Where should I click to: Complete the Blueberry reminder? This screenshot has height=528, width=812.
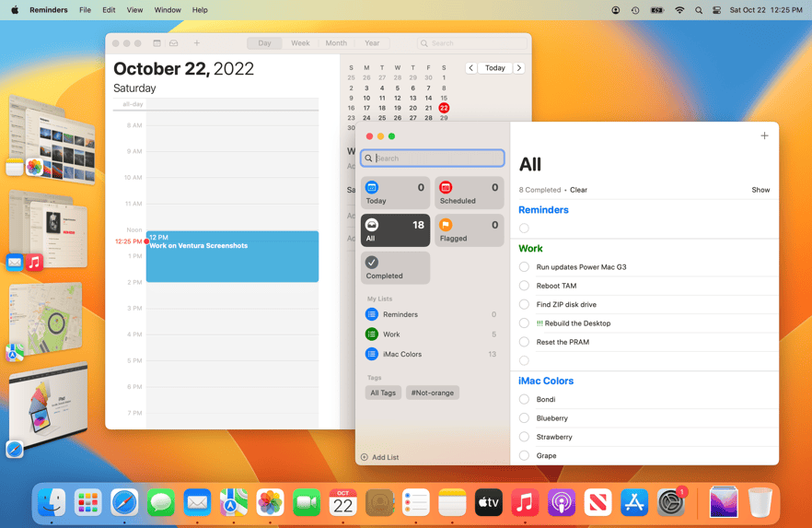[524, 417]
